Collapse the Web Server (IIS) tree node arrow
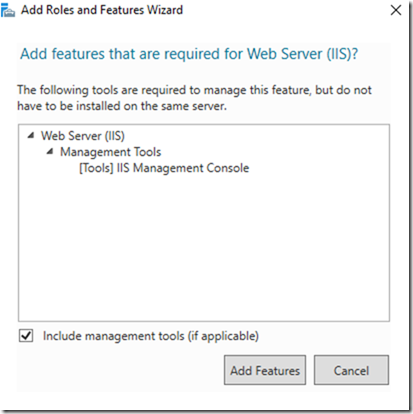 [31, 135]
